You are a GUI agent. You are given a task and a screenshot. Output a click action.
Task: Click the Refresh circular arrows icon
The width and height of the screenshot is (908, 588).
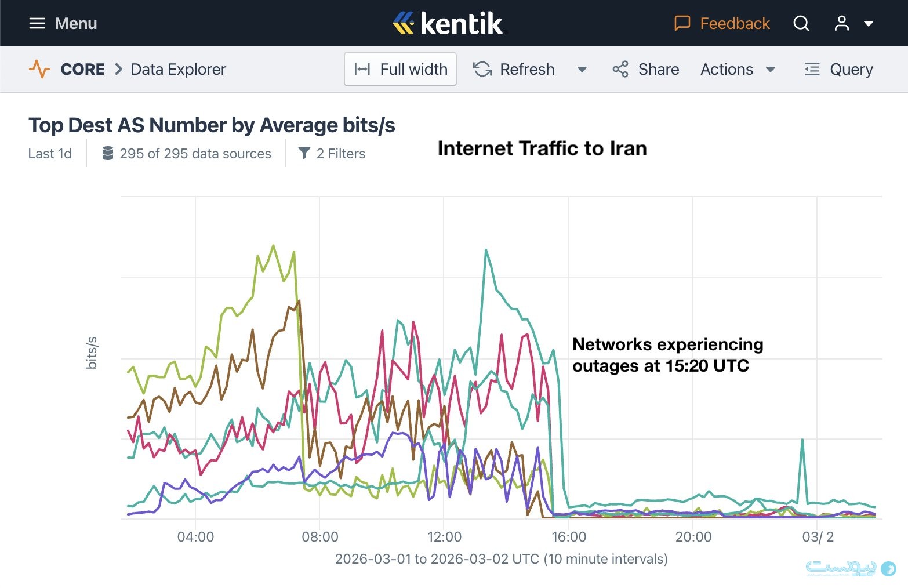(482, 69)
